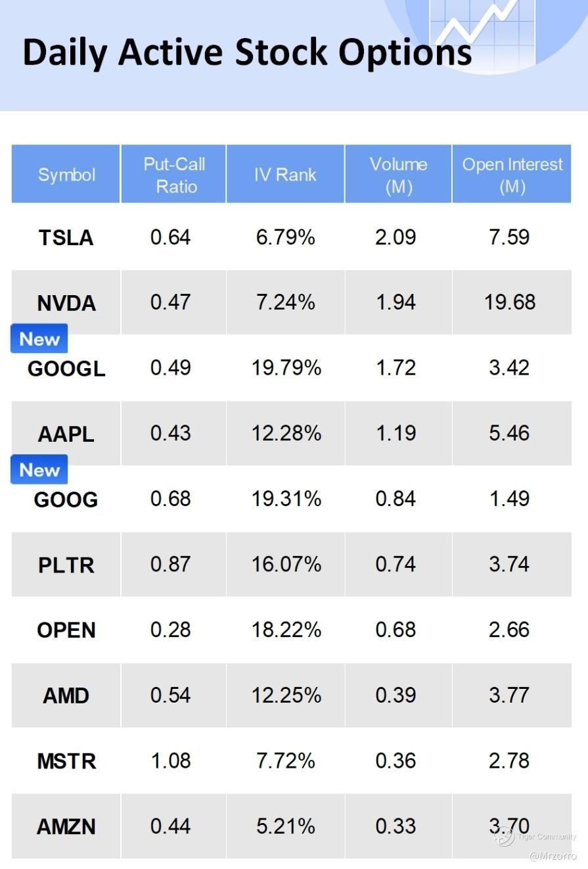Open the NVDA symbol entry
Viewport: 588px width, 869px height.
[66, 303]
